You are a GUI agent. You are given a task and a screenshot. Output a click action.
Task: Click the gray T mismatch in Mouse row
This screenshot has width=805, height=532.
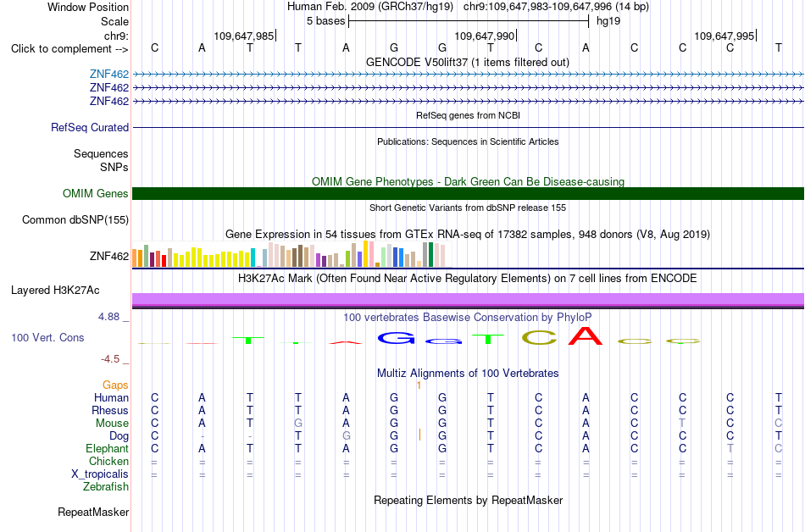682,424
